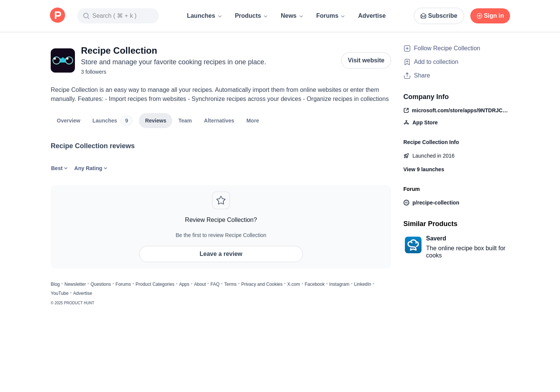Select the Reviews tab

click(156, 121)
